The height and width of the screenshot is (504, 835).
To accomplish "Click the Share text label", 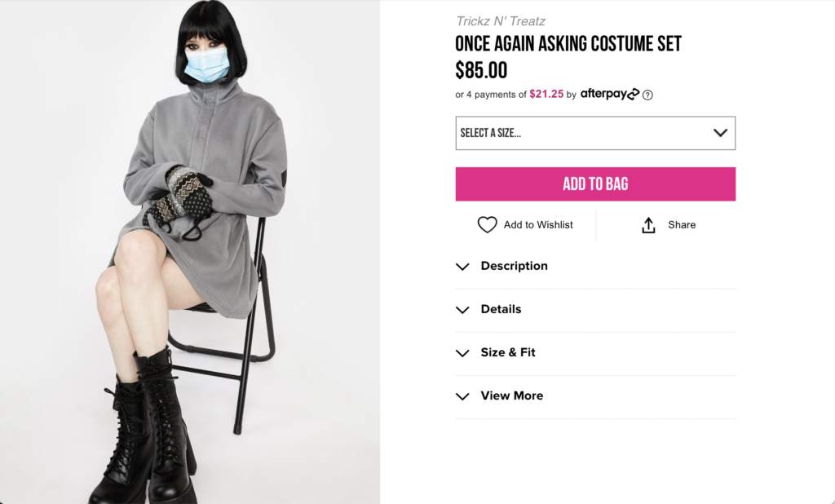I will [682, 225].
